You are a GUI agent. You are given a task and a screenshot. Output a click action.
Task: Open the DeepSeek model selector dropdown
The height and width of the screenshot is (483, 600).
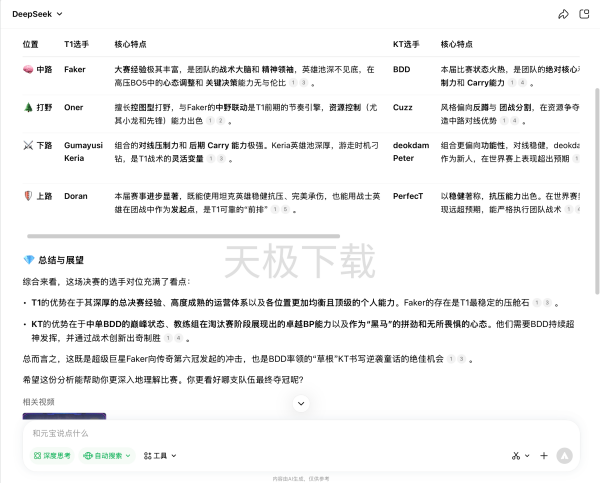click(39, 14)
